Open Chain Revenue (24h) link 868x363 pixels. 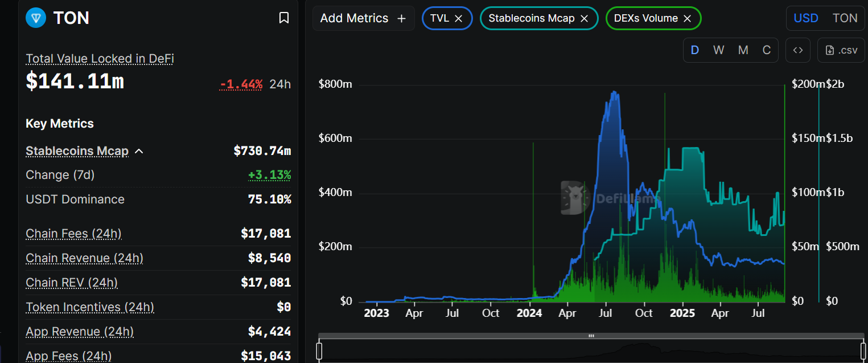(84, 258)
